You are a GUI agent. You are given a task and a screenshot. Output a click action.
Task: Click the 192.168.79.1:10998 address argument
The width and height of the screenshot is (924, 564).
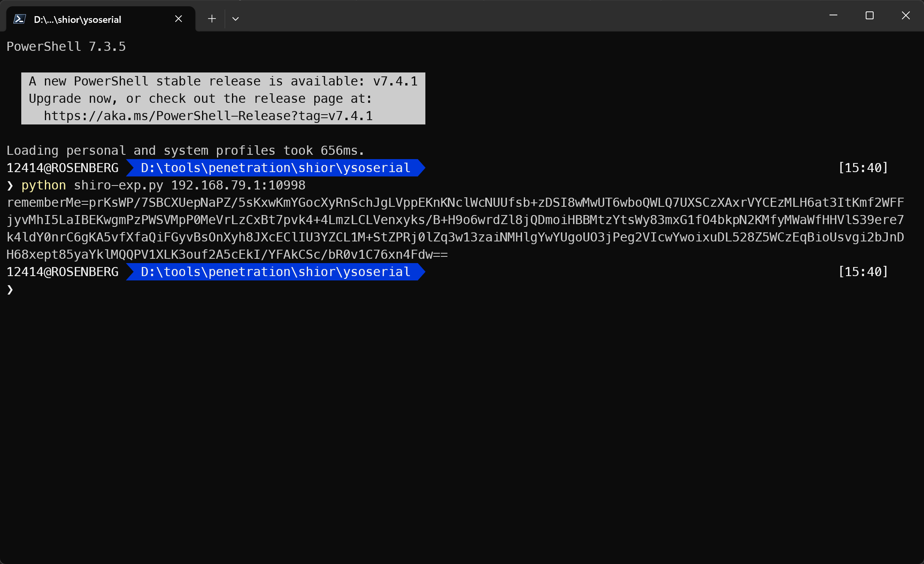click(238, 186)
